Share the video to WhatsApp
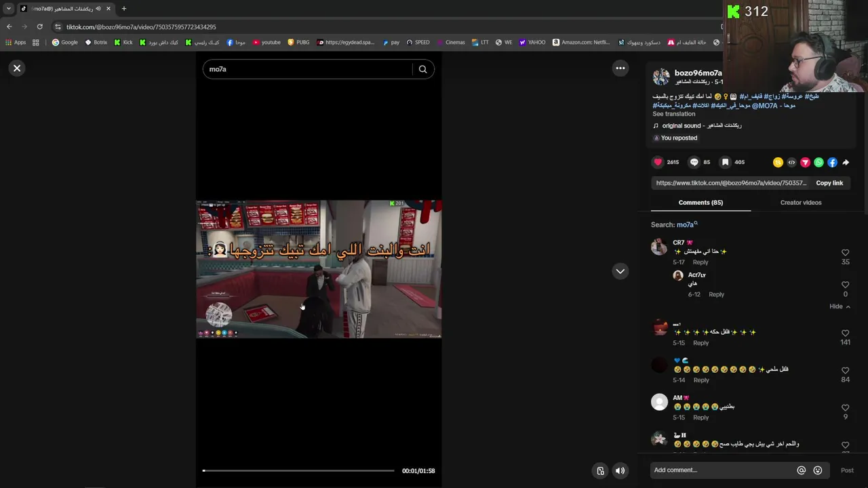This screenshot has height=488, width=868. (x=818, y=163)
